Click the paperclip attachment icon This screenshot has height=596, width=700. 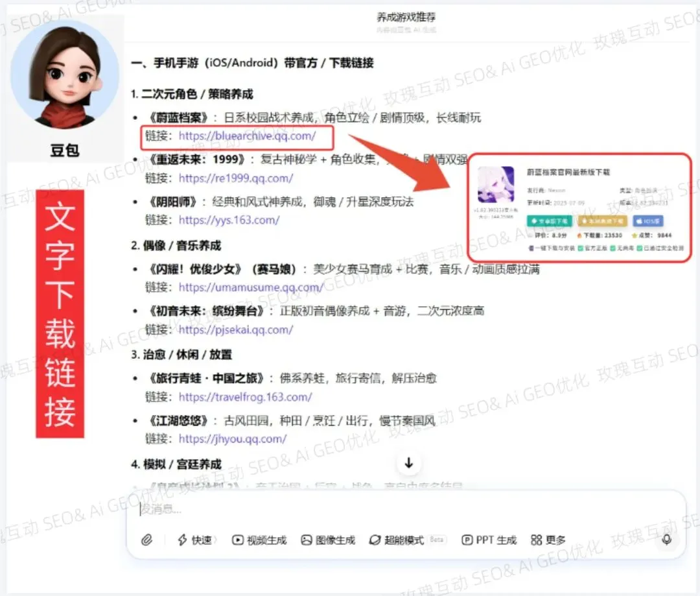tap(147, 540)
